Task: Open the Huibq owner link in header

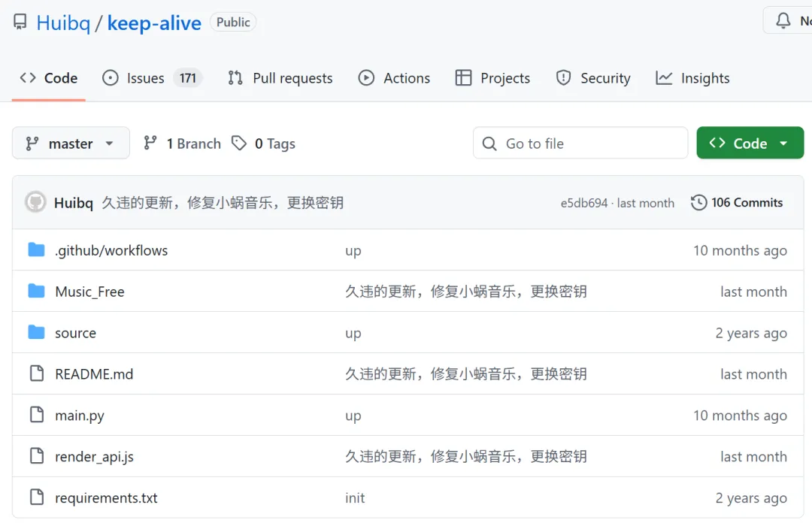Action: click(63, 23)
